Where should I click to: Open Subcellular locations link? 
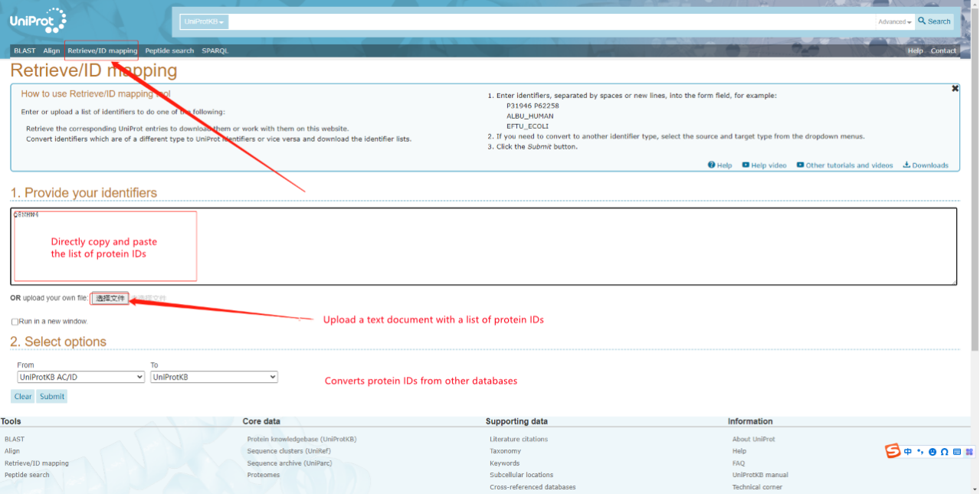[521, 475]
